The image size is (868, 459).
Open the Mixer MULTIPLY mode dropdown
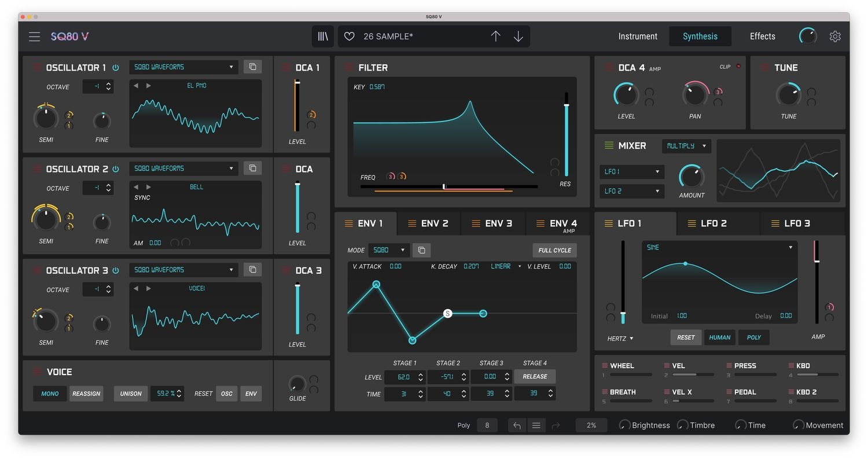[686, 146]
